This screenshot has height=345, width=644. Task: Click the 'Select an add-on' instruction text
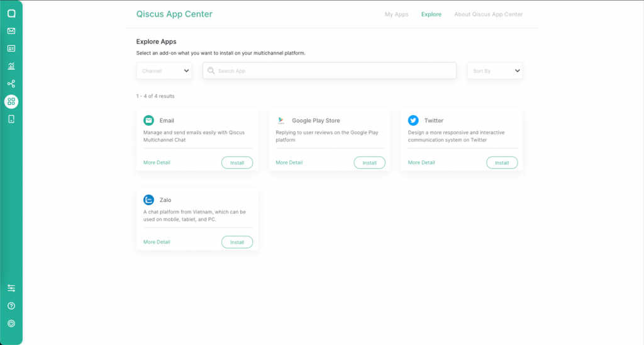(x=221, y=53)
